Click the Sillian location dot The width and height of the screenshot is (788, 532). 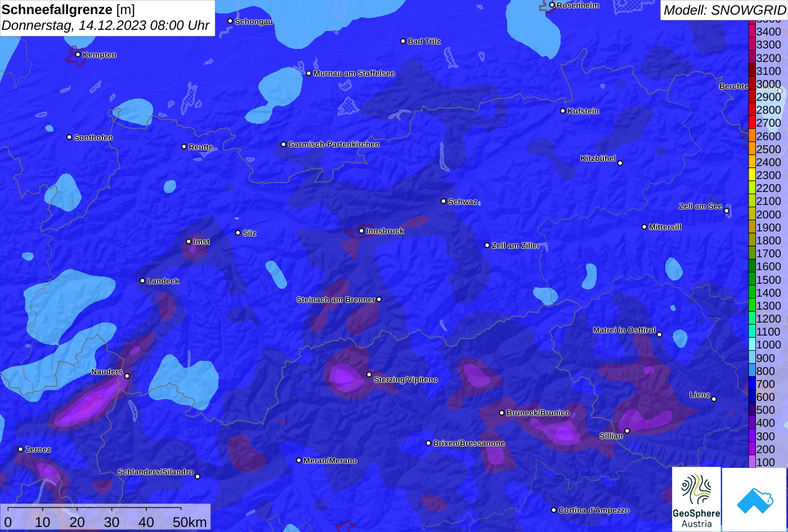click(x=627, y=431)
